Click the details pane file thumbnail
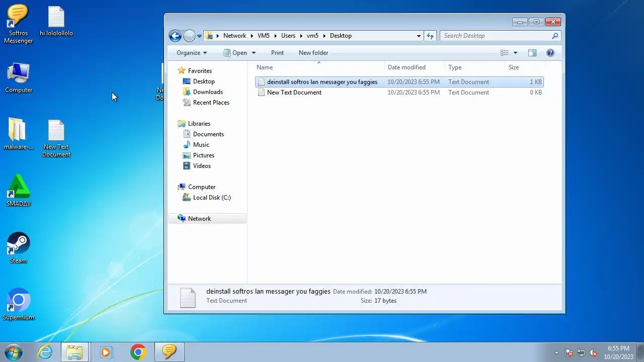Viewport: 644px width, 362px height. point(188,298)
